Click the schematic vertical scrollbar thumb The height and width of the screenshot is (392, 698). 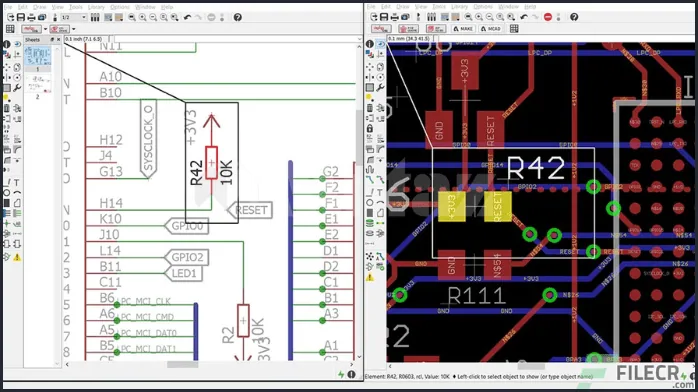[359, 137]
